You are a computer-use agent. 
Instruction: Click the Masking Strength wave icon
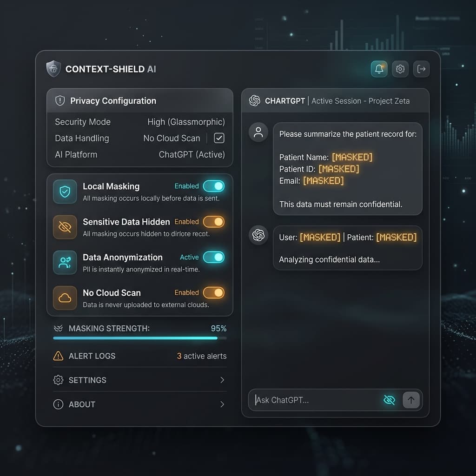pyautogui.click(x=58, y=328)
